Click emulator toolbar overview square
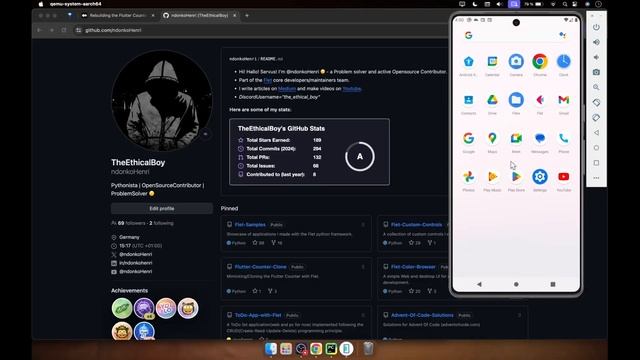 [596, 163]
